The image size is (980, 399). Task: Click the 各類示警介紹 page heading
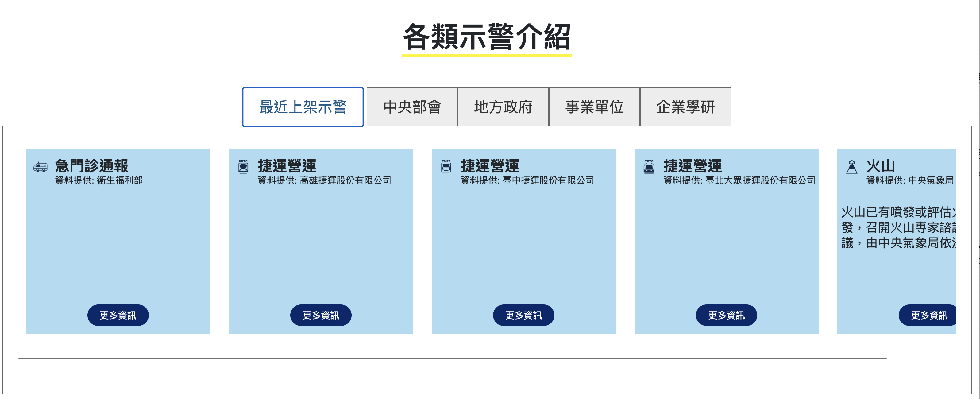[x=487, y=37]
